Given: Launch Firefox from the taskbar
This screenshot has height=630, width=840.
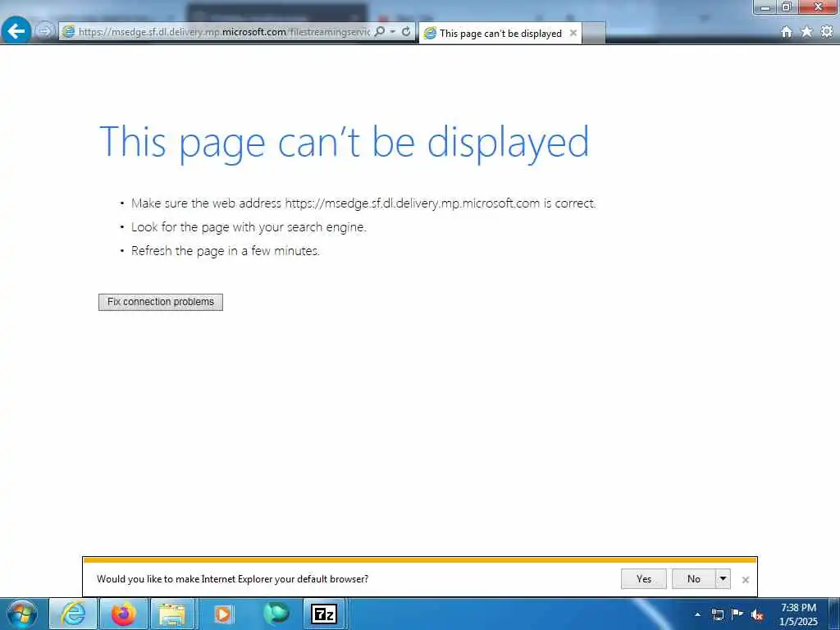Looking at the screenshot, I should click(123, 614).
